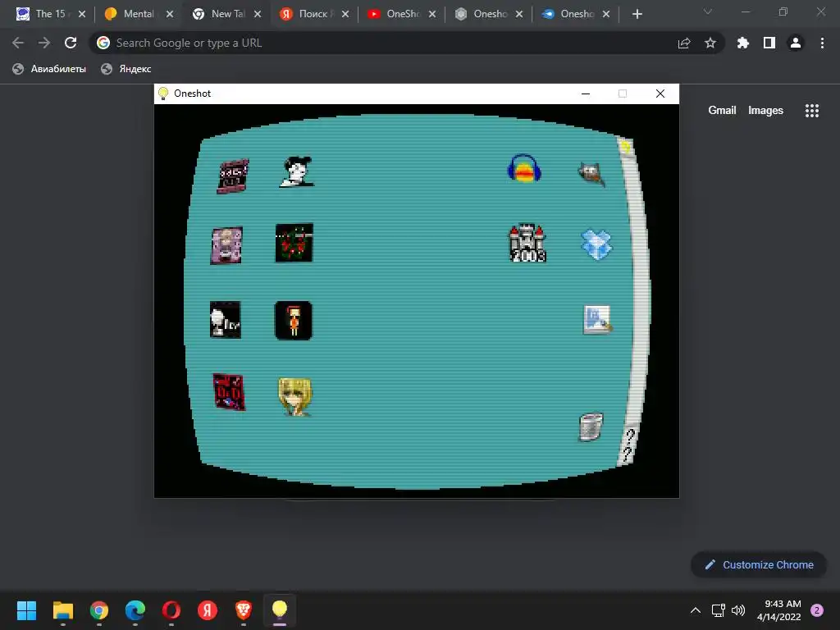This screenshot has height=630, width=840.
Task: Launch File Explorer from the taskbar
Action: (x=62, y=610)
